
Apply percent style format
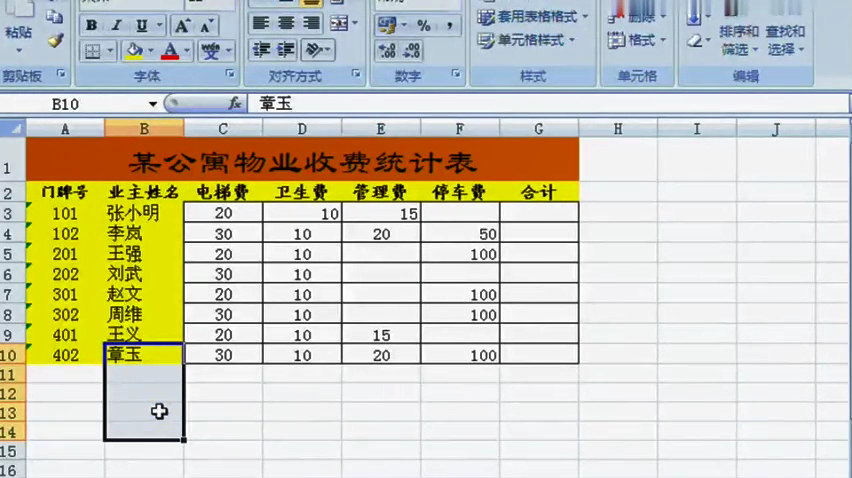pos(424,25)
